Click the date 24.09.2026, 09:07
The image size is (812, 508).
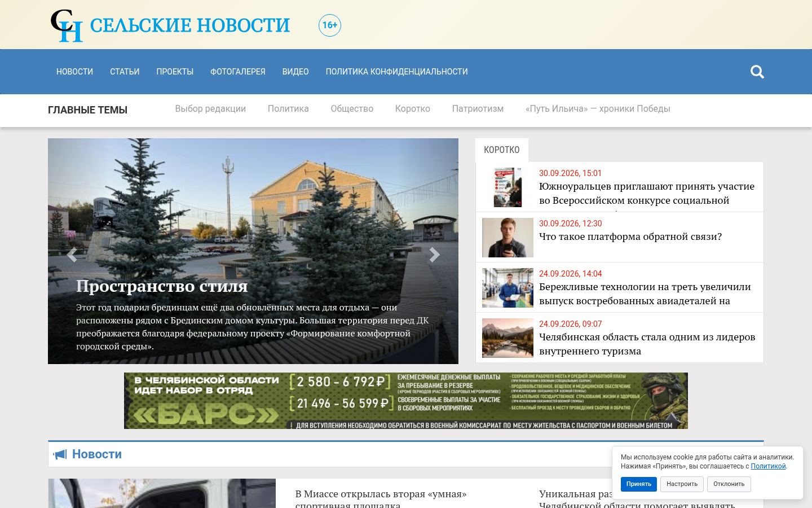coord(570,324)
